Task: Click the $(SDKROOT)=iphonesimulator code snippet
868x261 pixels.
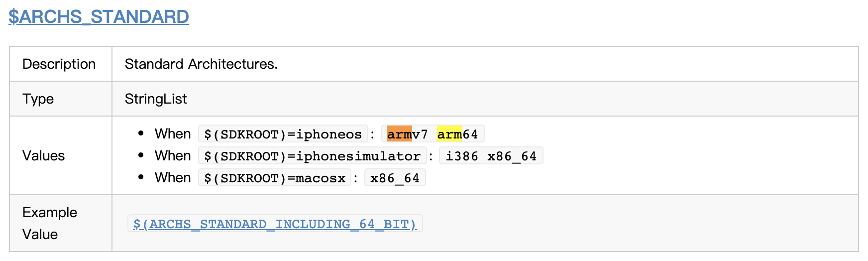Action: coord(312,156)
